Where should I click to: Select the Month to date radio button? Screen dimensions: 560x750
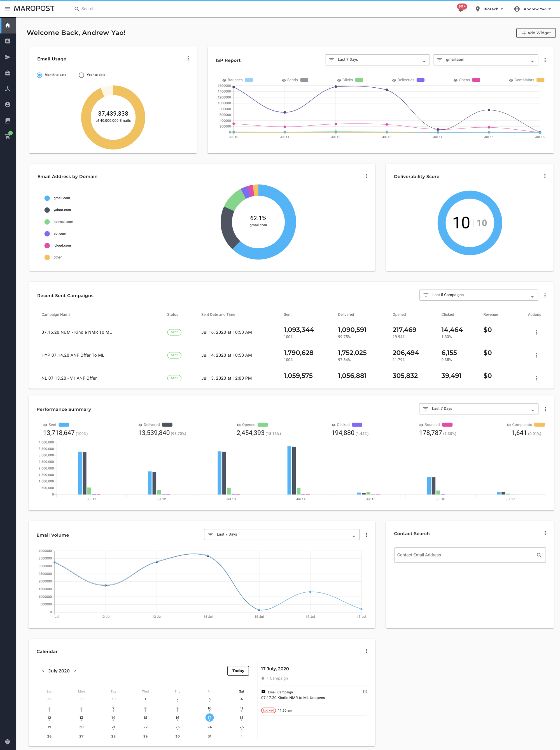pyautogui.click(x=39, y=75)
